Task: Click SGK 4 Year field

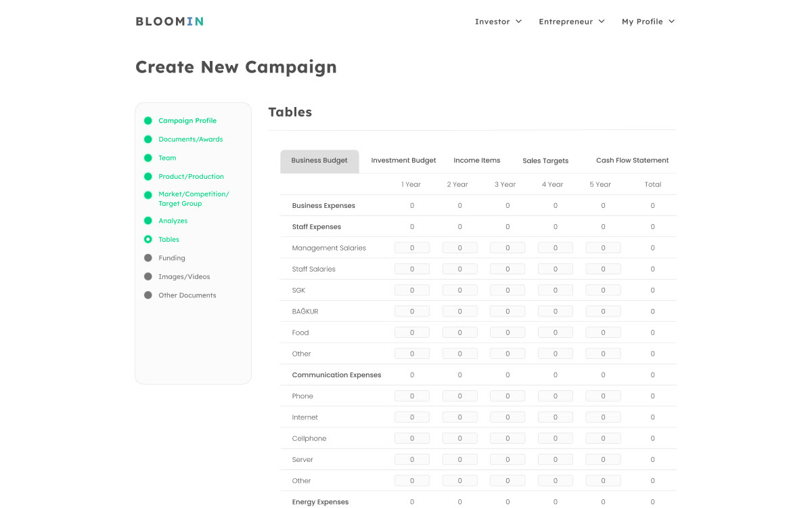Action: [x=556, y=291]
